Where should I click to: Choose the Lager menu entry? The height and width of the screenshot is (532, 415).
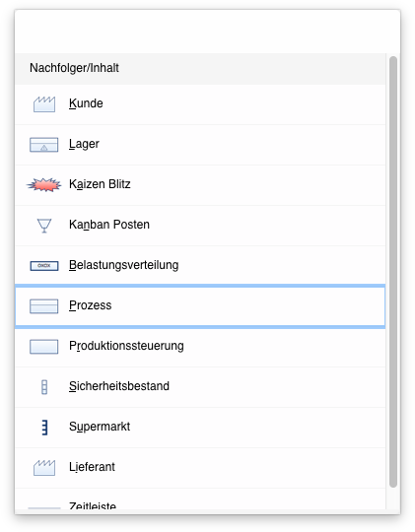point(200,145)
